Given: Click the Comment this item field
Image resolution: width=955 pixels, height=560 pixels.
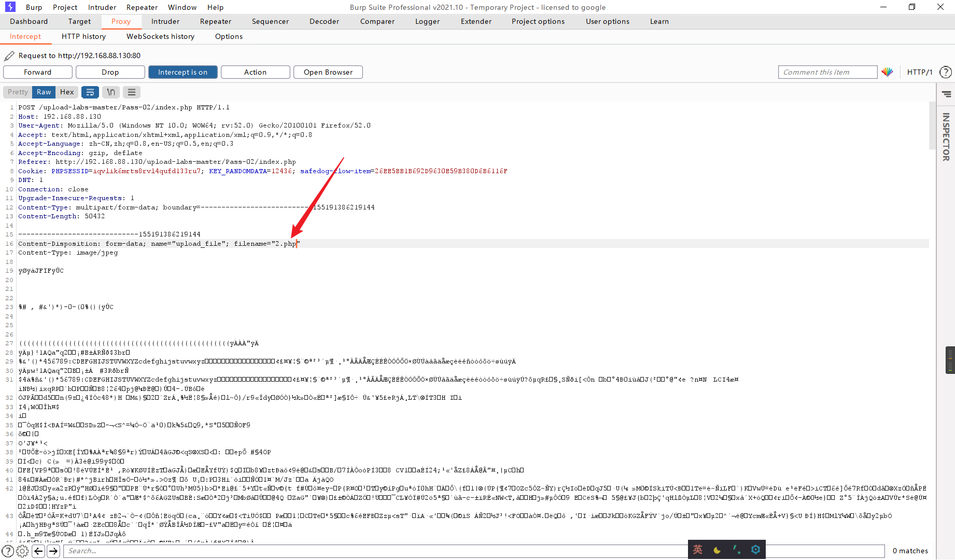Looking at the screenshot, I should pos(827,72).
